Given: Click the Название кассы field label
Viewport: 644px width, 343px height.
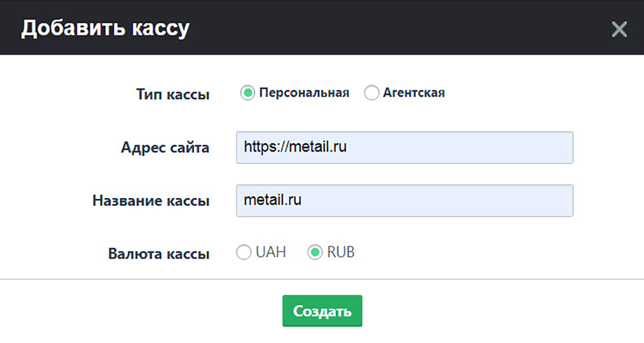Looking at the screenshot, I should click(151, 201).
